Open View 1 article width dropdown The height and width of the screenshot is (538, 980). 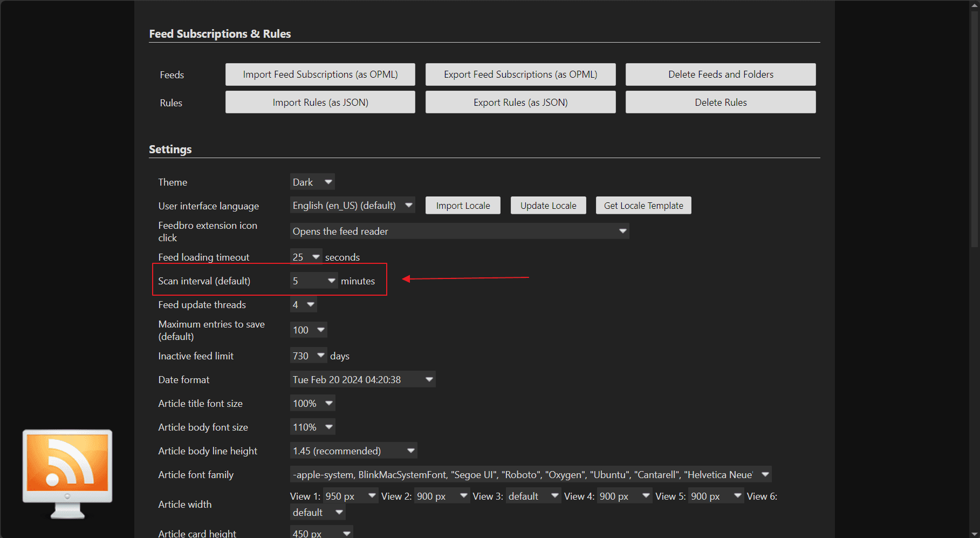coord(351,496)
